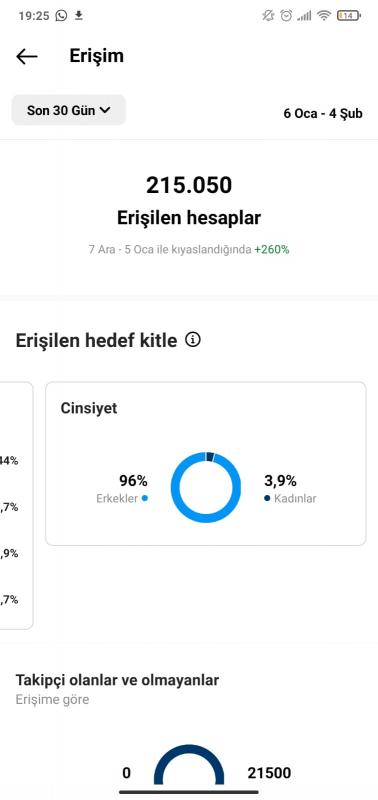Go back using the arrow icon
The height and width of the screenshot is (800, 378).
[x=27, y=56]
